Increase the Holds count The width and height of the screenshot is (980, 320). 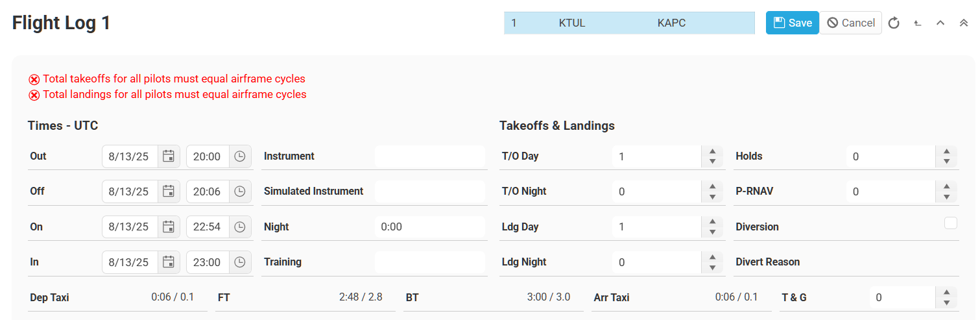coord(946,152)
